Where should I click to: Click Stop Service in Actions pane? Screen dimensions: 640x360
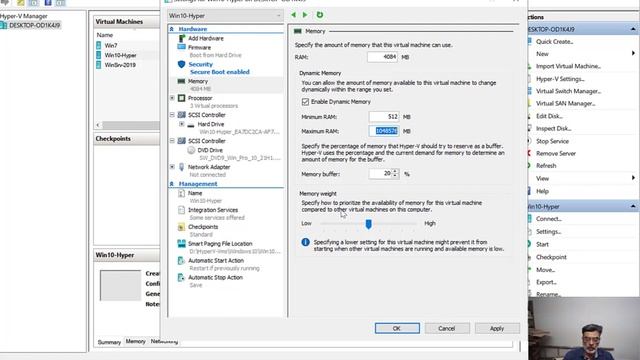pos(552,141)
